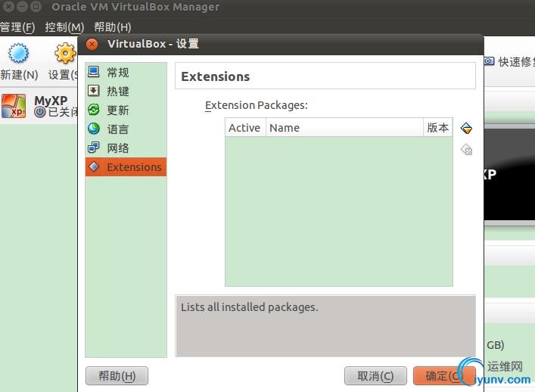Image resolution: width=535 pixels, height=392 pixels.
Task: Click the remove extension package icon
Action: pyautogui.click(x=466, y=149)
